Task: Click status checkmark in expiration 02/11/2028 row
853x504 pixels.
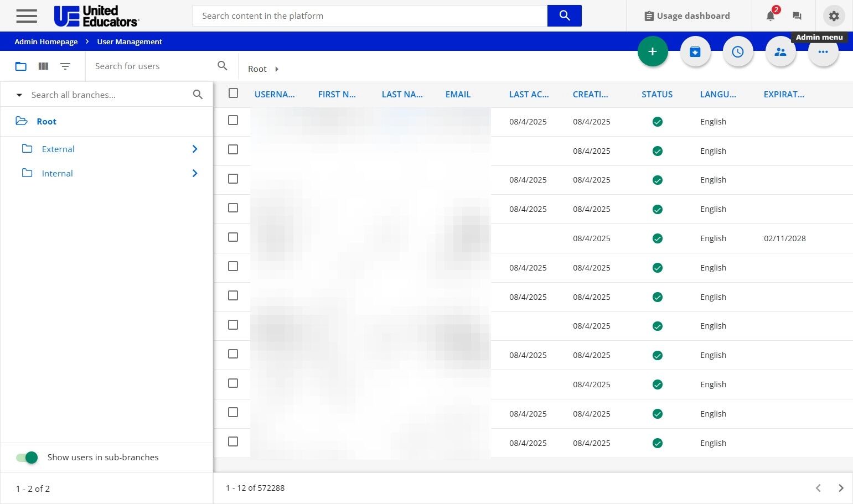Action: click(x=658, y=238)
